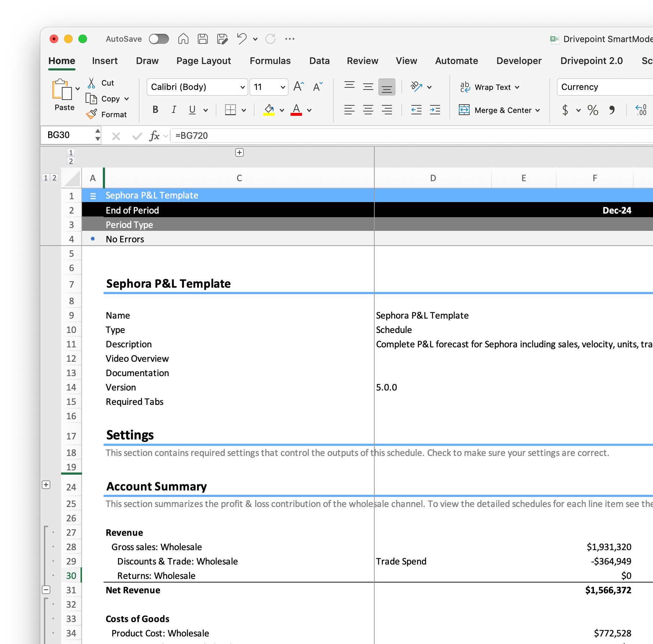Switch to the Insert tab
Image resolution: width=653 pixels, height=644 pixels.
105,61
